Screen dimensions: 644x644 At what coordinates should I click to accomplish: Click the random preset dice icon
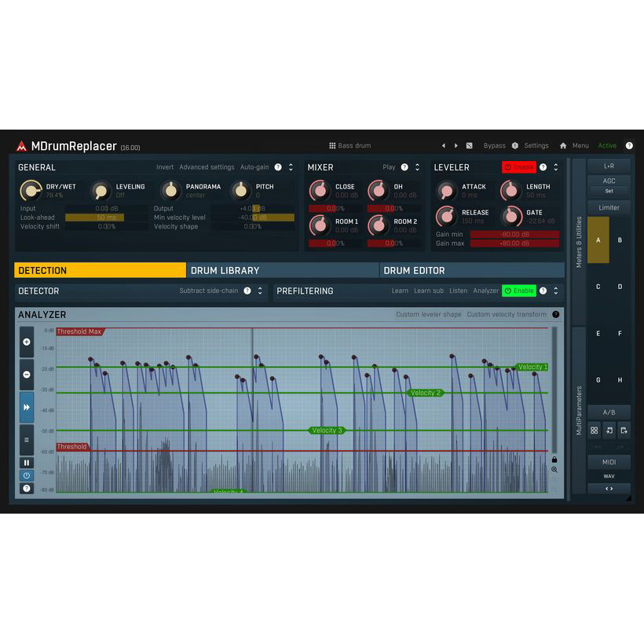click(x=469, y=145)
